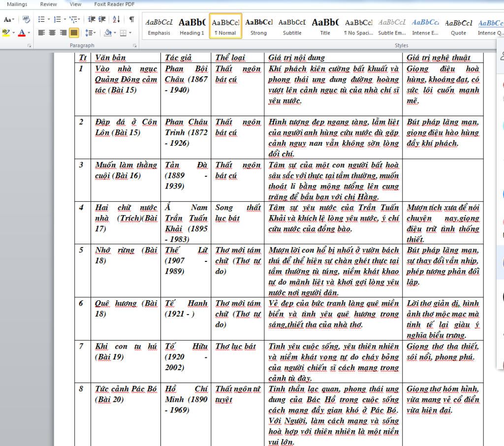The width and height of the screenshot is (504, 446).
Task: Toggle align text left
Action: (x=41, y=32)
